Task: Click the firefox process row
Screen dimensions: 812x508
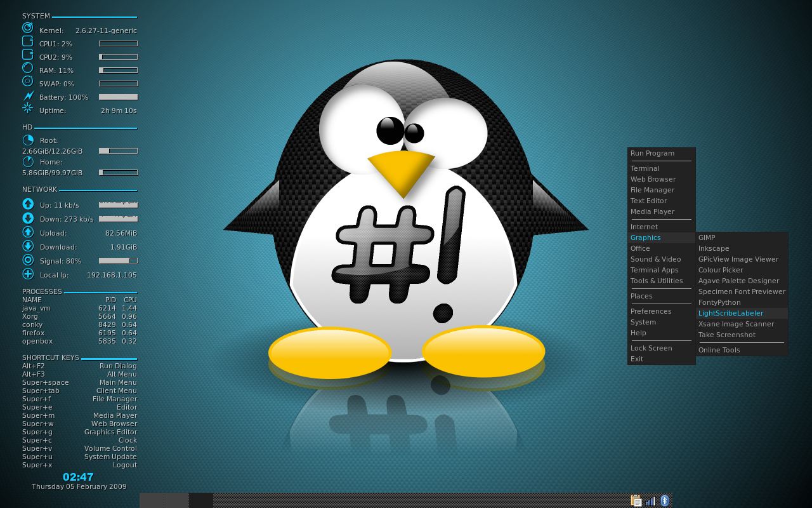Action: pos(79,333)
